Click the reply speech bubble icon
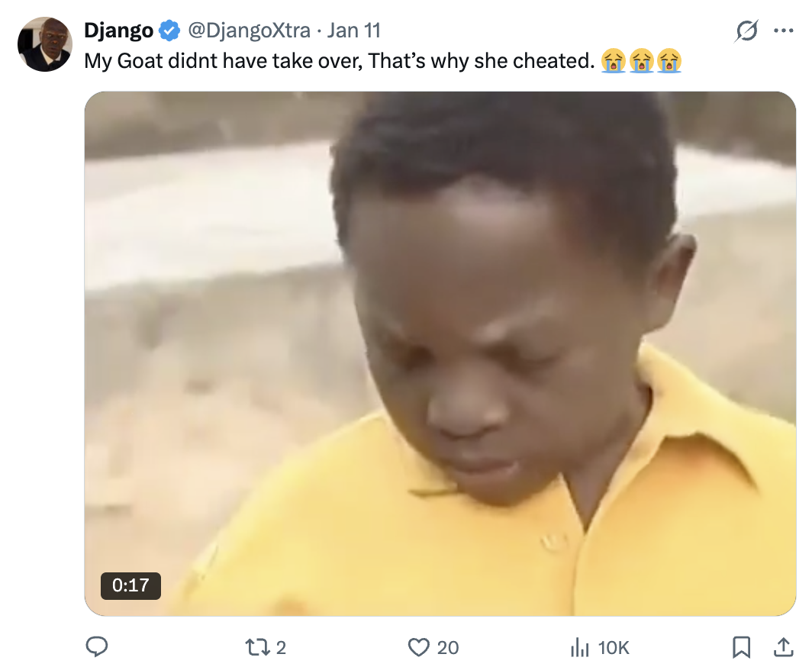812x667 pixels. click(96, 647)
